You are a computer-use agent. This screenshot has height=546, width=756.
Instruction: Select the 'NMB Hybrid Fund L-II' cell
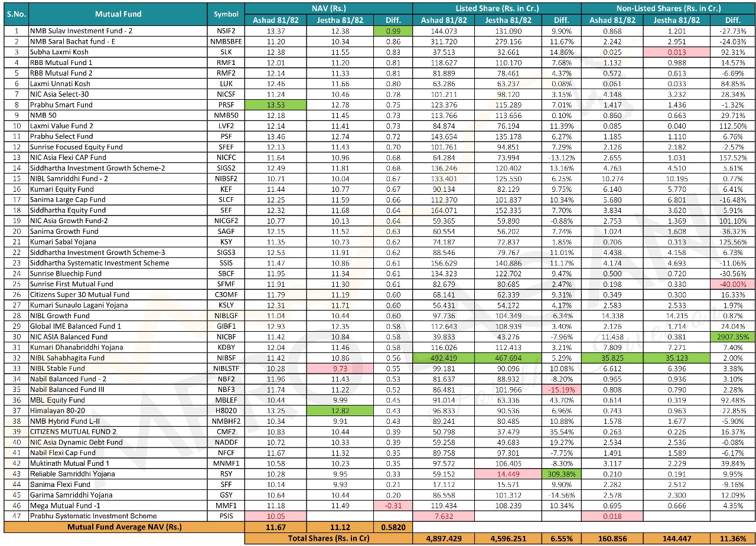pos(118,421)
